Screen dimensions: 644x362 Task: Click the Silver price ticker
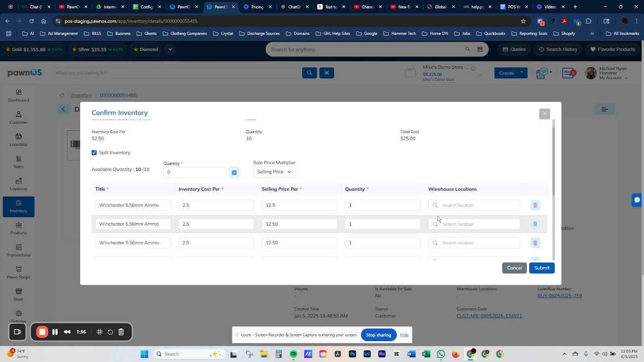97,49
